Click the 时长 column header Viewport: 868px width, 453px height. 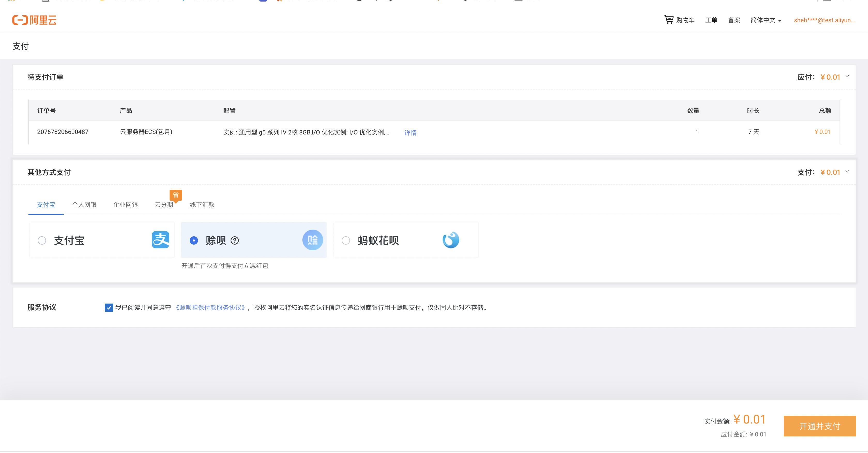tap(753, 111)
